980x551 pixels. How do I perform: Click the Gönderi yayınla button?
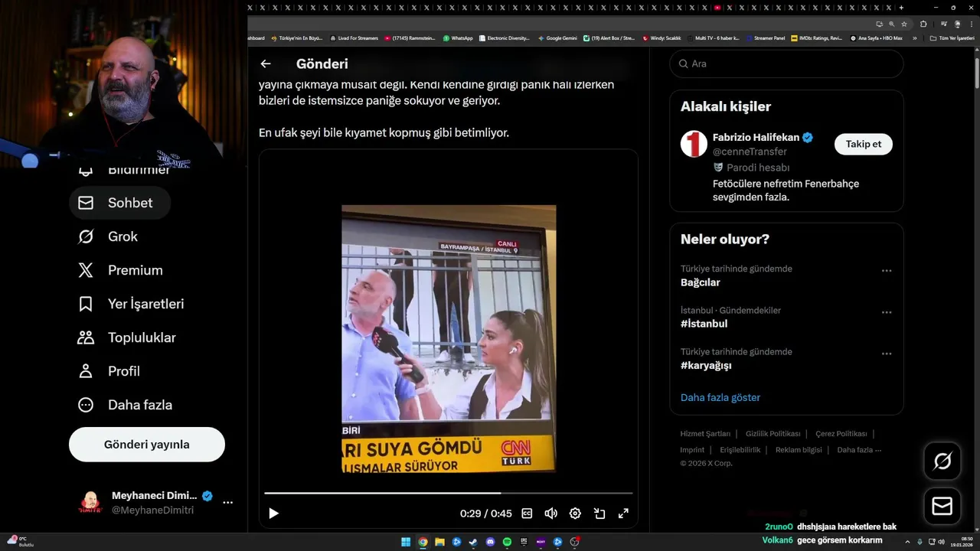click(147, 445)
